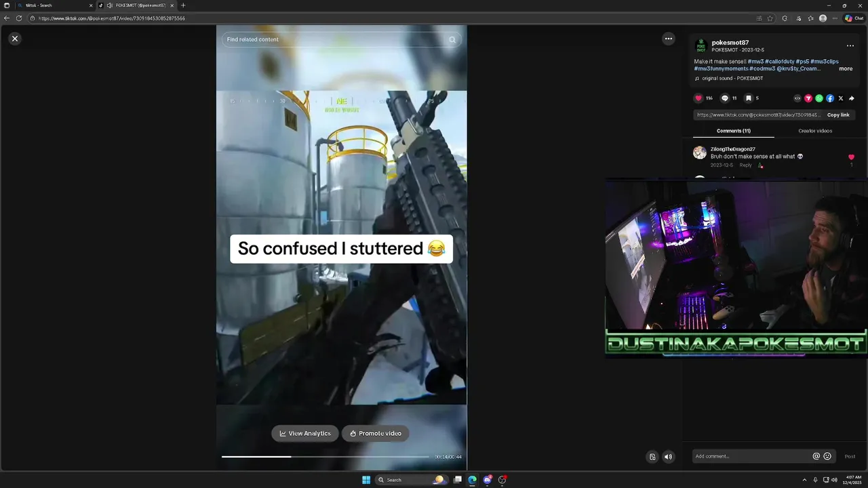Viewport: 868px width, 488px height.
Task: Click the Windows taskbar Search box
Action: tap(411, 480)
